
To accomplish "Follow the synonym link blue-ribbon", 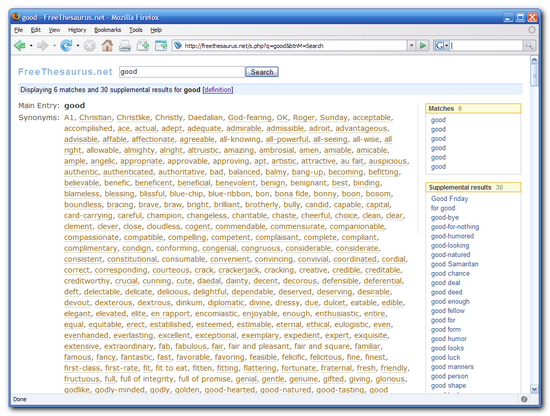I will pos(229,194).
